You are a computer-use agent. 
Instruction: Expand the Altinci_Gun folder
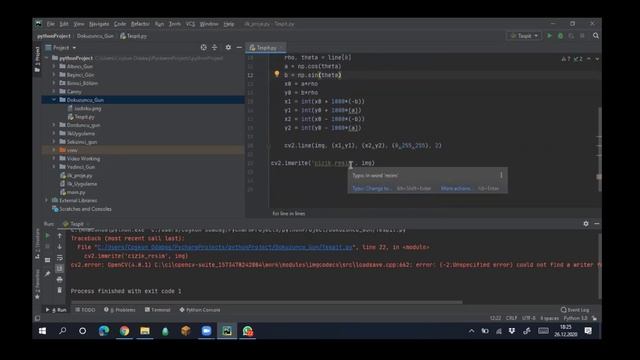(54, 66)
